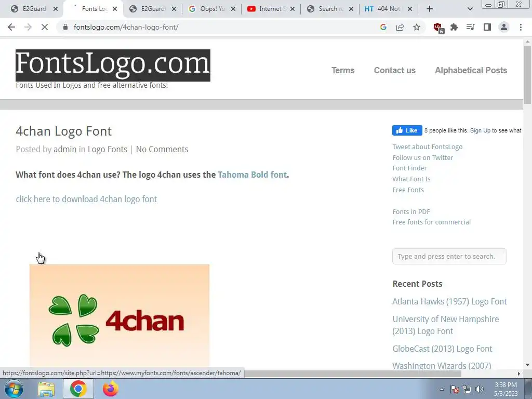
Task: Click the 4chan logo image
Action: (x=119, y=315)
